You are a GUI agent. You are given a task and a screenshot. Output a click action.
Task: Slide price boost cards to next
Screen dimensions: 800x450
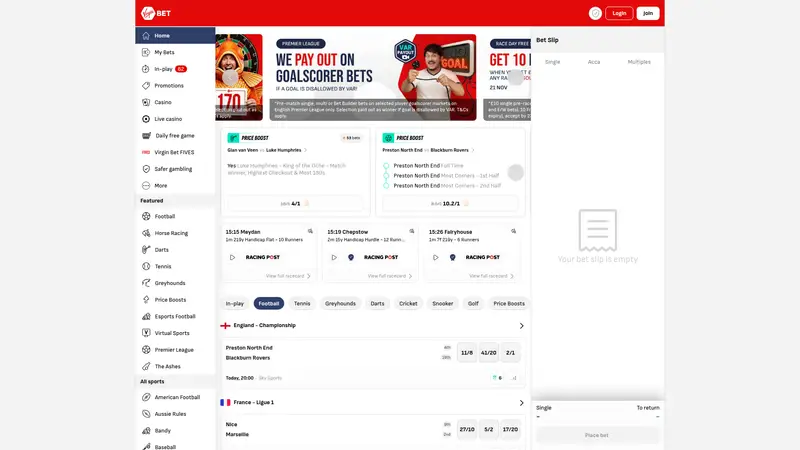coord(515,172)
